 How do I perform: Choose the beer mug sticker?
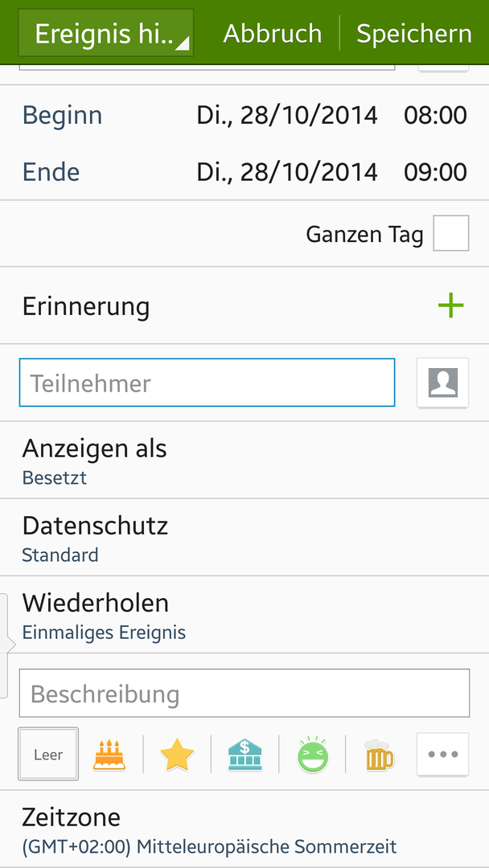point(380,755)
